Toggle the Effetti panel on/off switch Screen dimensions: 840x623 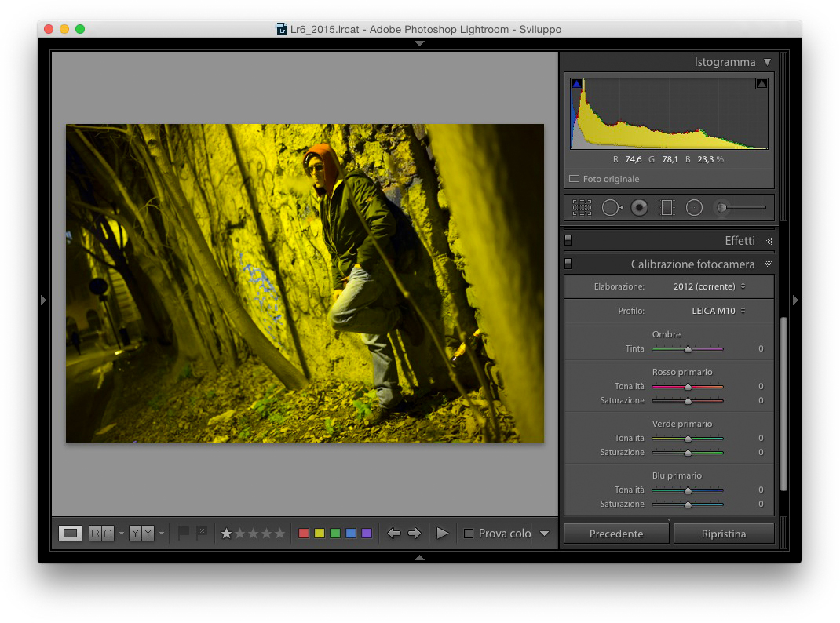568,241
